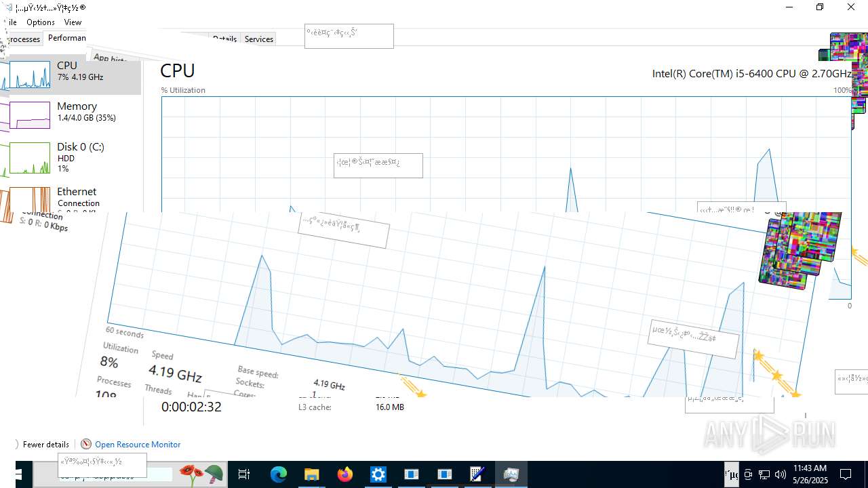Click the L3 cache value 16.0 MB

[x=390, y=407]
